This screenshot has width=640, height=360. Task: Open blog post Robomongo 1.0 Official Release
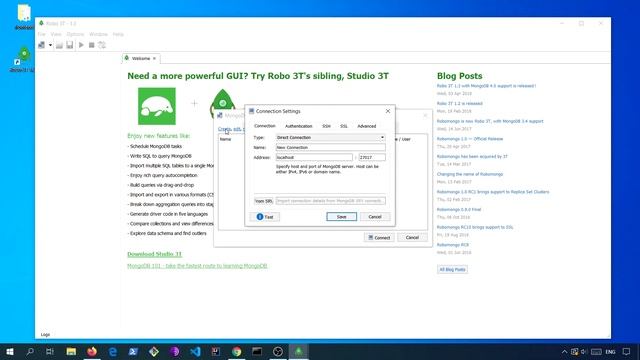coord(470,139)
